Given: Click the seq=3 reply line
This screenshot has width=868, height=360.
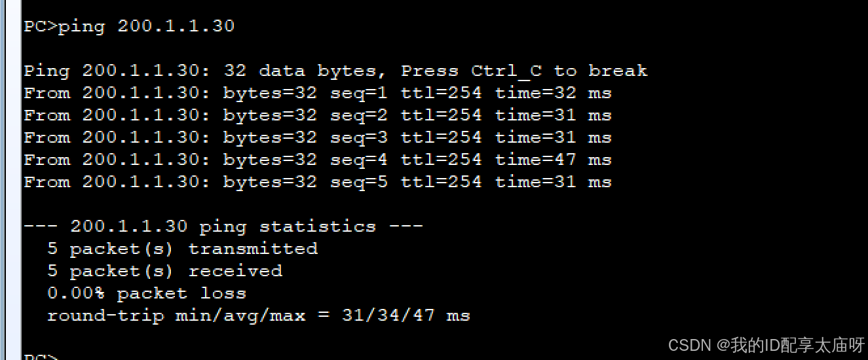Looking at the screenshot, I should click(318, 137).
